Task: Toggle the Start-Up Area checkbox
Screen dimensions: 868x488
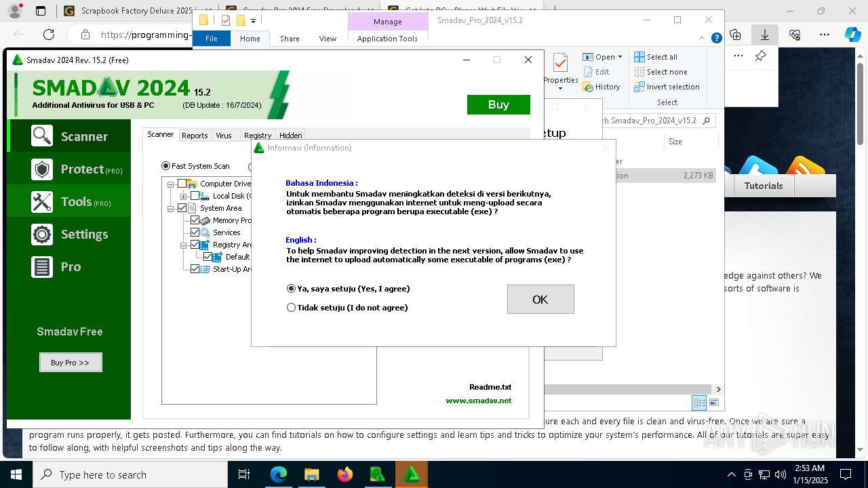Action: [195, 269]
